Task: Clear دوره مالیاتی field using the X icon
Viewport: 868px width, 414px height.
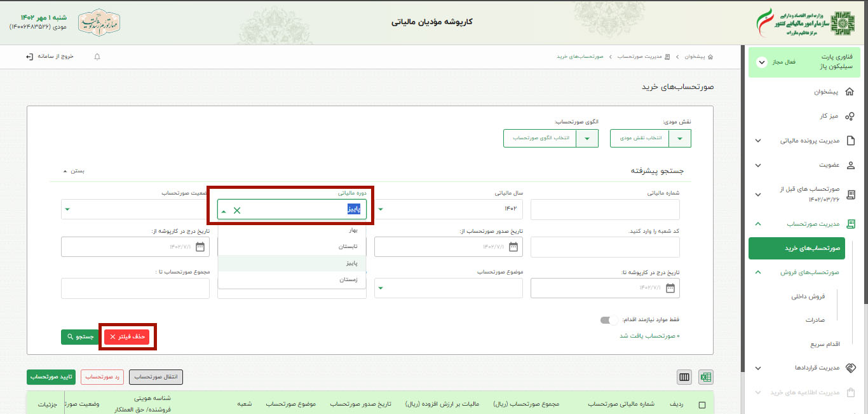Action: point(238,209)
